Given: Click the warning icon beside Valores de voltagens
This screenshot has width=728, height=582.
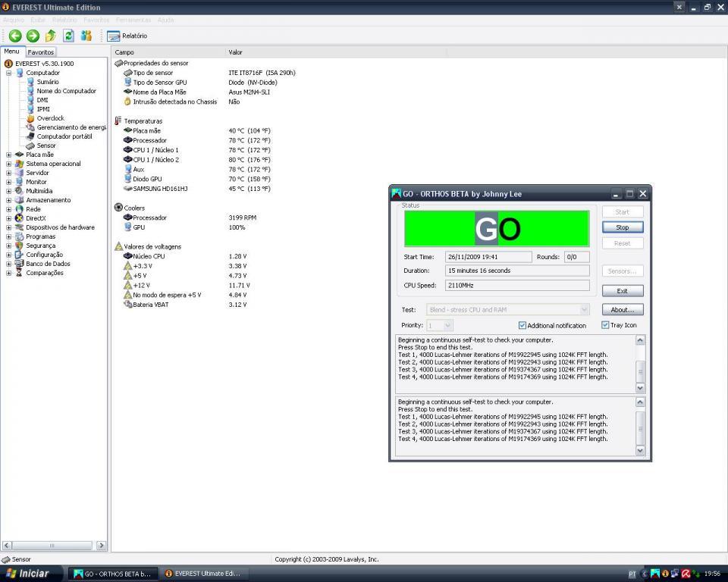Looking at the screenshot, I should click(118, 246).
